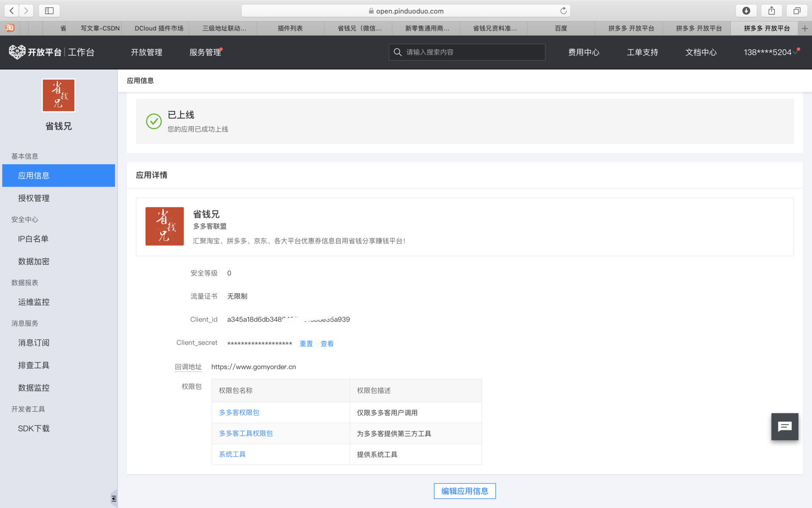Click the Safari share icon

pos(771,11)
